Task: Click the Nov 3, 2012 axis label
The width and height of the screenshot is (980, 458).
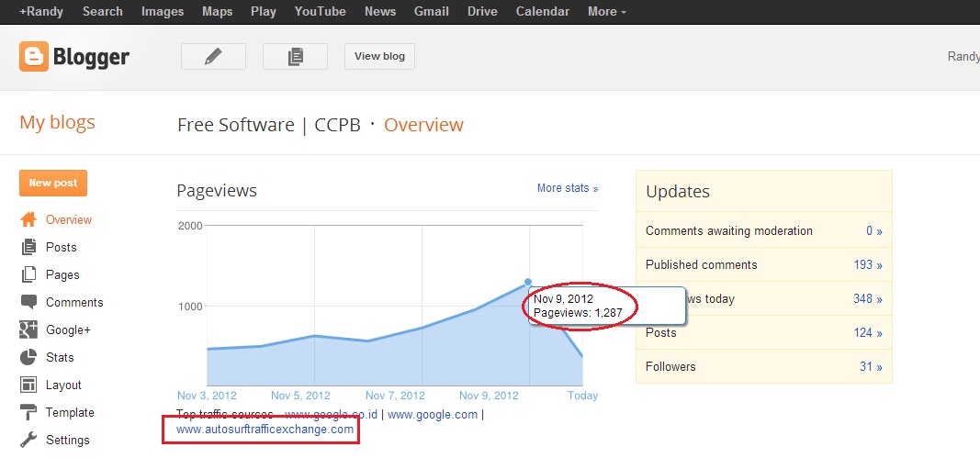Action: click(x=207, y=396)
